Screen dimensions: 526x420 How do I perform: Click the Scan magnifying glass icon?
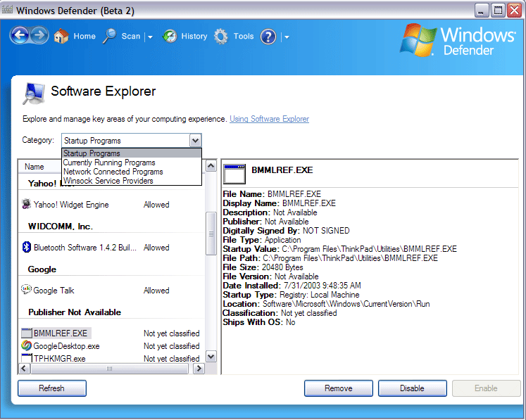109,36
